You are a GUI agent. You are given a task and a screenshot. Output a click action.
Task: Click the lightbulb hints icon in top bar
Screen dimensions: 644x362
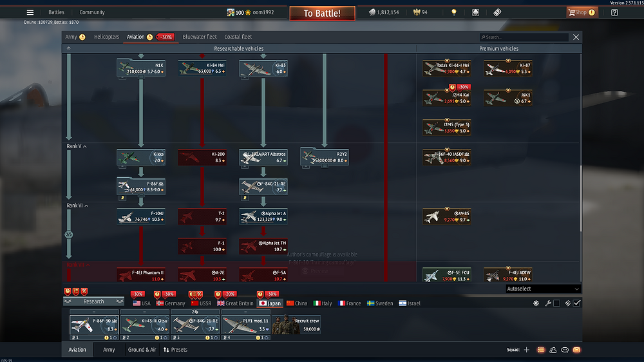click(454, 12)
